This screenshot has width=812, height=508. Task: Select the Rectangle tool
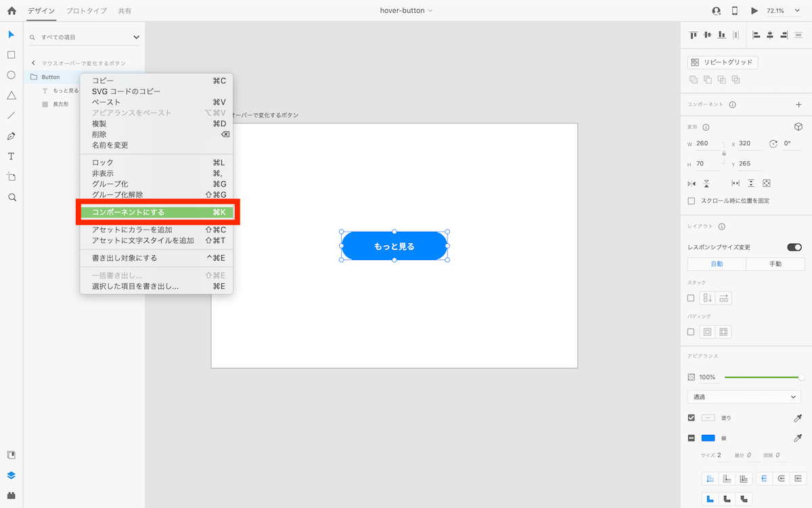coord(11,55)
